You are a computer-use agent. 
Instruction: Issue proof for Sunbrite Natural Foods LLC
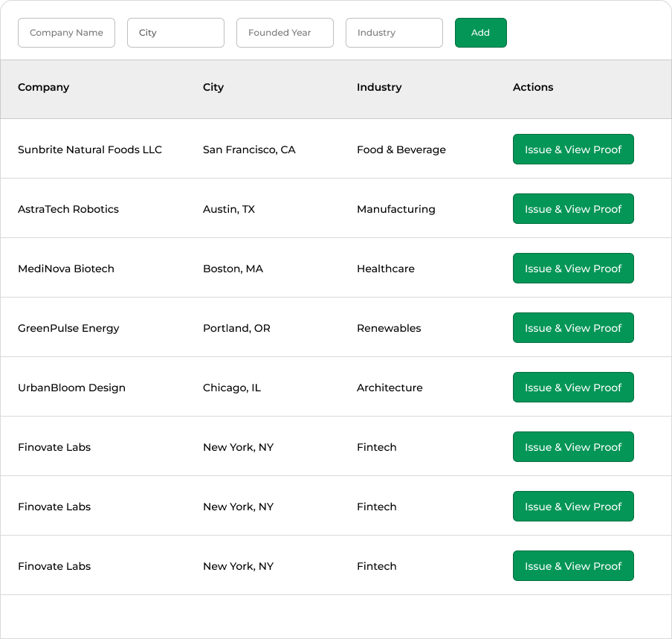pyautogui.click(x=572, y=150)
